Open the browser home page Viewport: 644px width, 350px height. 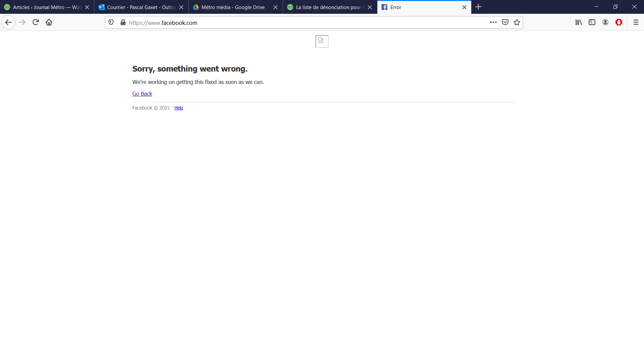tap(49, 23)
